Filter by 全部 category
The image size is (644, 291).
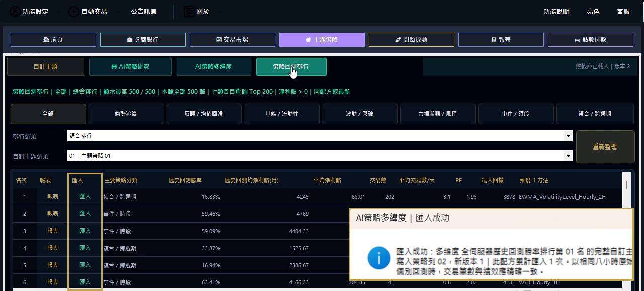pyautogui.click(x=48, y=114)
